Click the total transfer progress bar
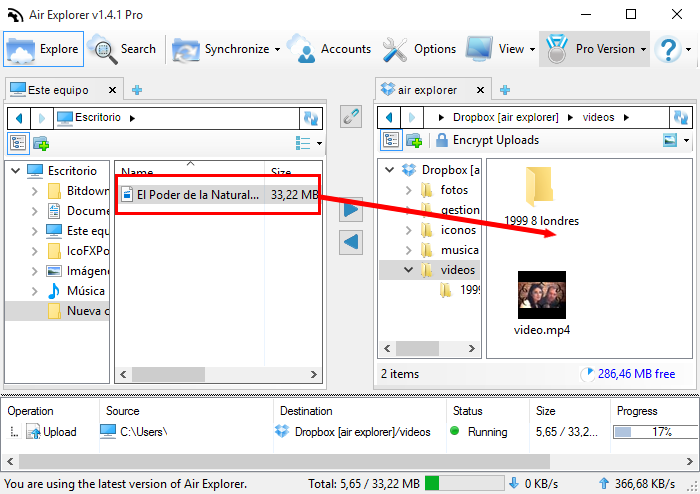The image size is (700, 494). tap(464, 483)
